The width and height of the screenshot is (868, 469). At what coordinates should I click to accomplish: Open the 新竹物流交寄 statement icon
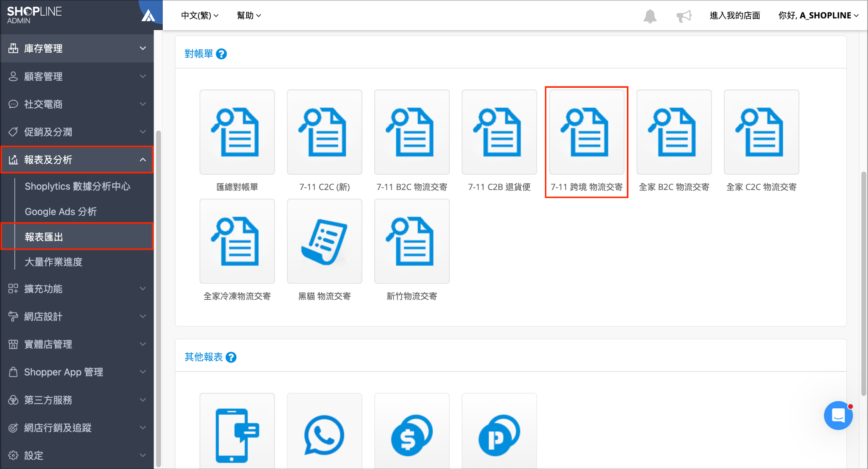[x=412, y=241]
